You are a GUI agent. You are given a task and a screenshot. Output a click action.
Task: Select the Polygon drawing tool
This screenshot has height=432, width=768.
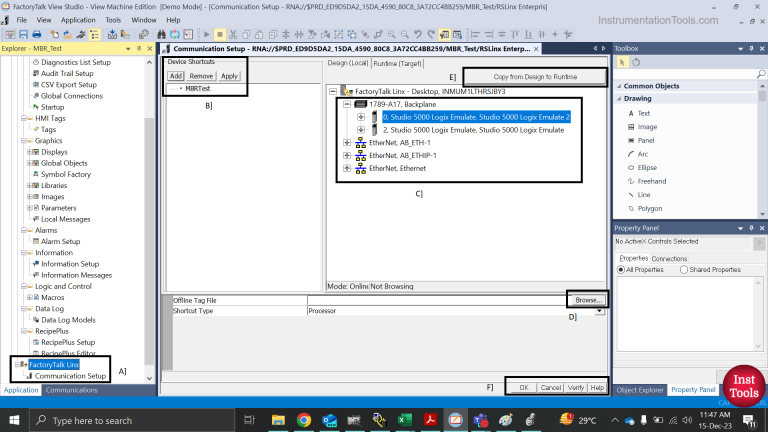coord(649,208)
